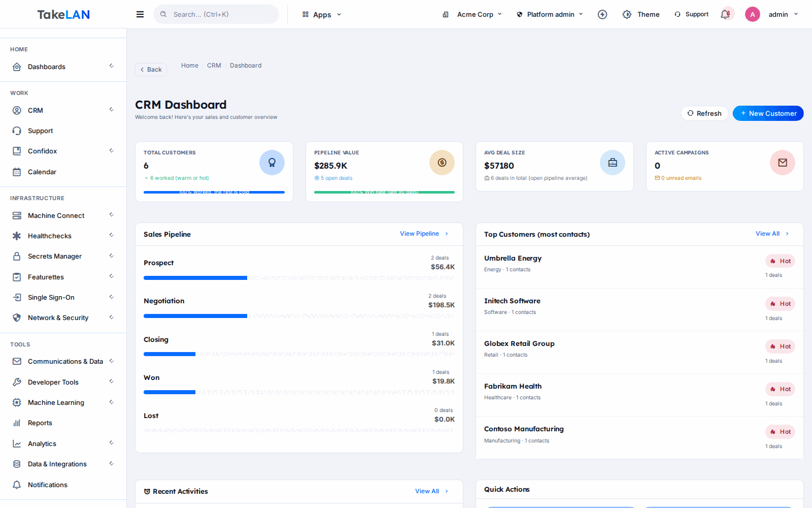Click the sidebar Notifications bell icon
812x508 pixels.
tap(17, 485)
